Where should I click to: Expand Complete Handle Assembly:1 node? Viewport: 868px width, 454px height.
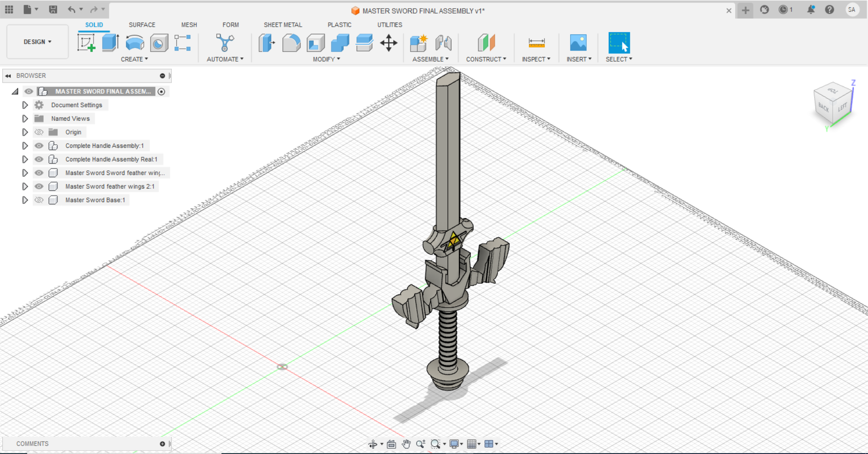click(25, 146)
